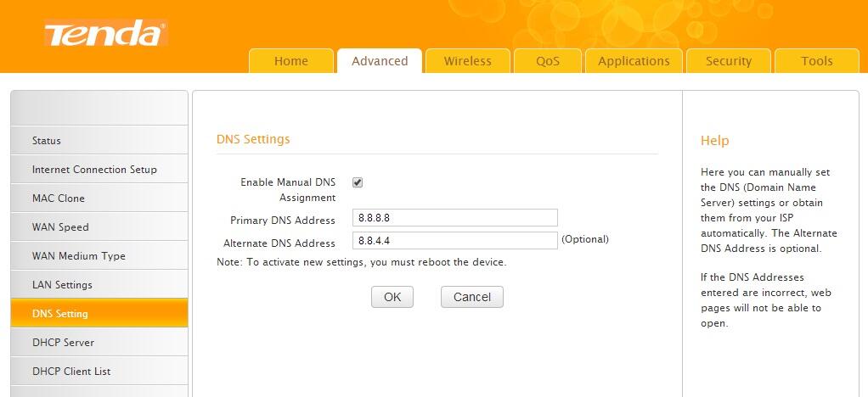Open Status in the sidebar

(x=99, y=141)
